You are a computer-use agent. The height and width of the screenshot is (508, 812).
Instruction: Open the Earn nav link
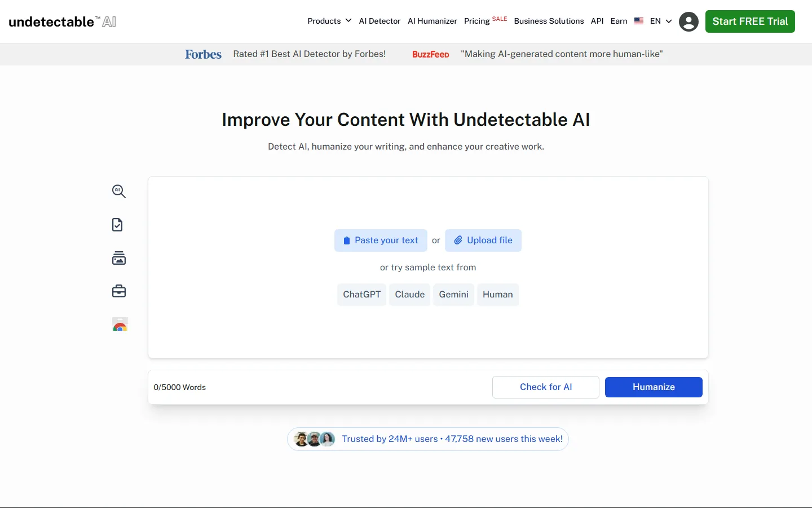point(619,21)
